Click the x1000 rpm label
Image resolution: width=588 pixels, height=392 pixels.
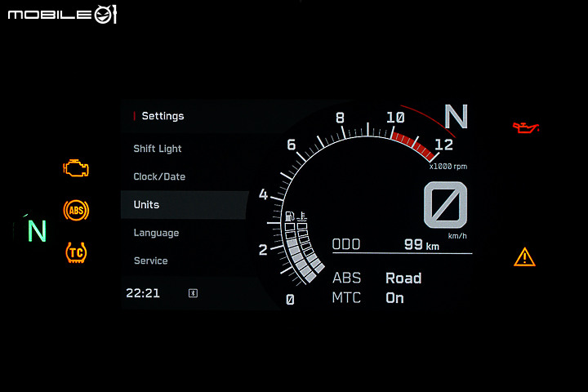click(448, 166)
